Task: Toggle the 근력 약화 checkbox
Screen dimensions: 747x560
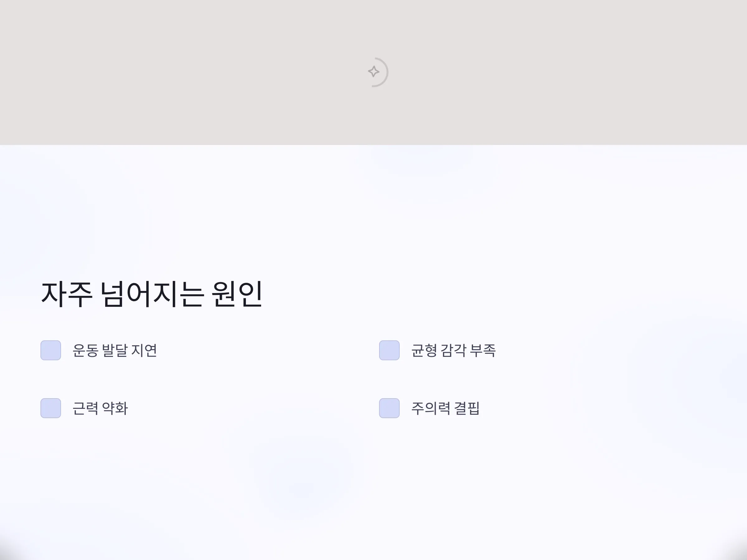Action: [51, 408]
